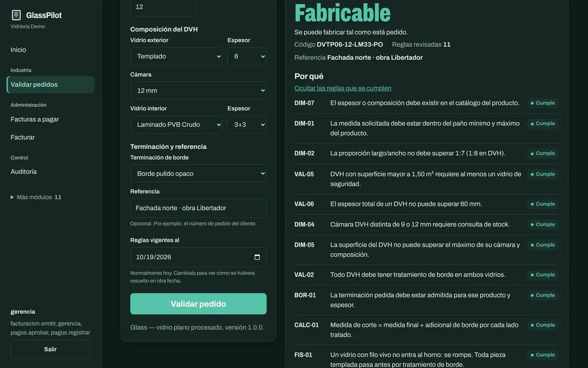The height and width of the screenshot is (368, 588).
Task: Click the Cumple badge for VAL-02
Action: click(543, 275)
